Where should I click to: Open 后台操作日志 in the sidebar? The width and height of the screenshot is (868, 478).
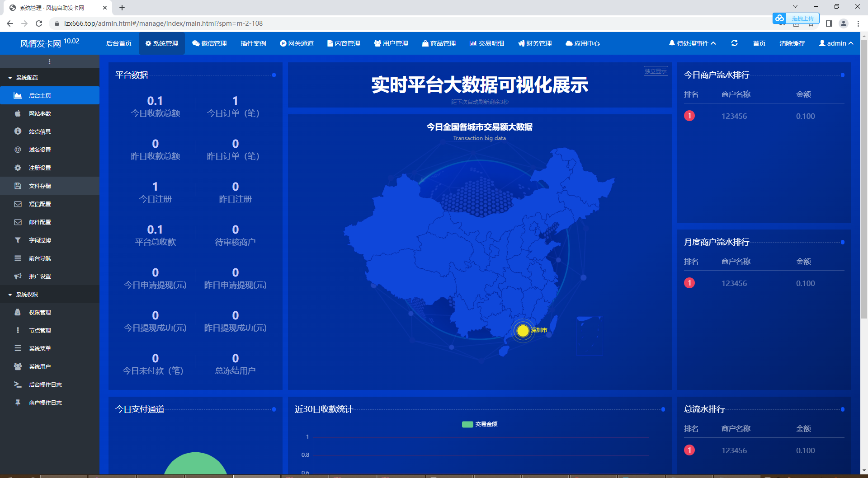coord(45,385)
